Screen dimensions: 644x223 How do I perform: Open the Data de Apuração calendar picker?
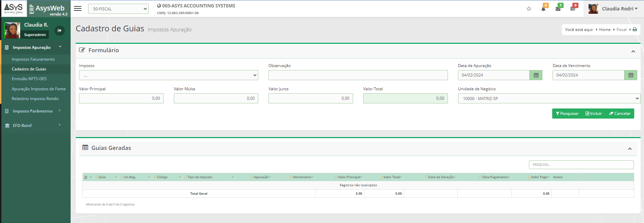click(x=536, y=75)
